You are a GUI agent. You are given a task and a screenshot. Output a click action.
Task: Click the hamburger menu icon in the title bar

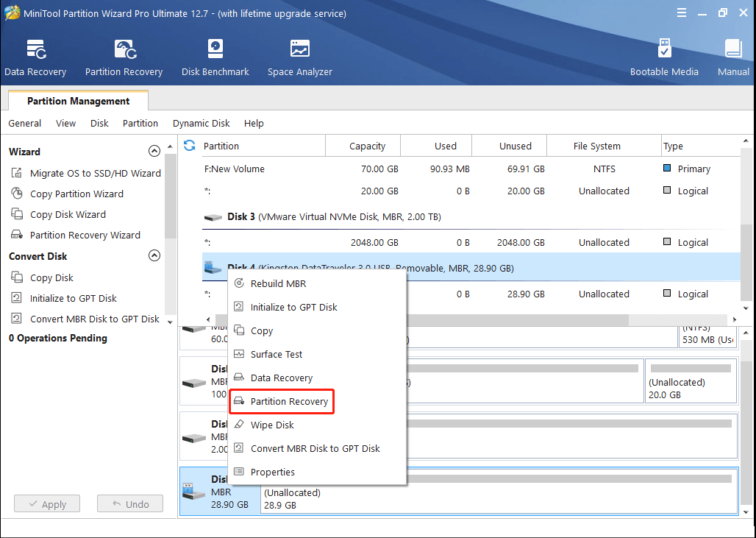click(x=682, y=13)
